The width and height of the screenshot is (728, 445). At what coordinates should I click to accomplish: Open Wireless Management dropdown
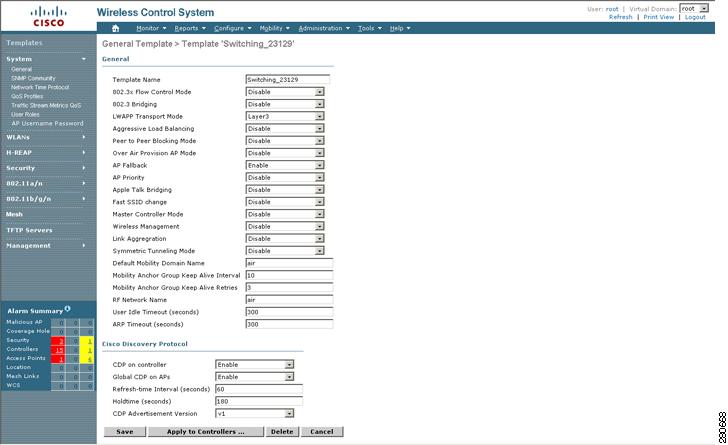click(x=285, y=226)
